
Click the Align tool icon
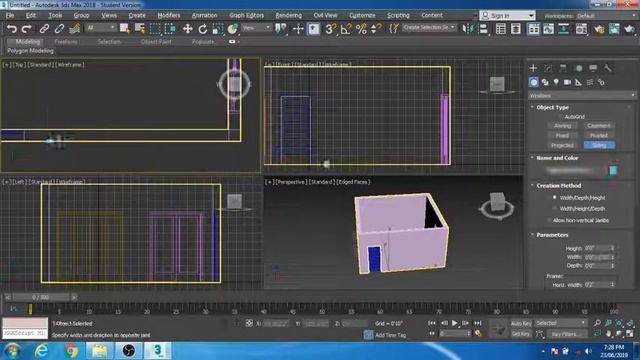click(x=483, y=29)
